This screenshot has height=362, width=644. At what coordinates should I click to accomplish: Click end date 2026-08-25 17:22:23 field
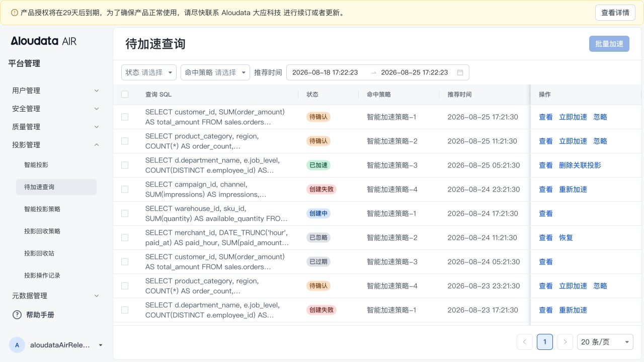pos(415,72)
